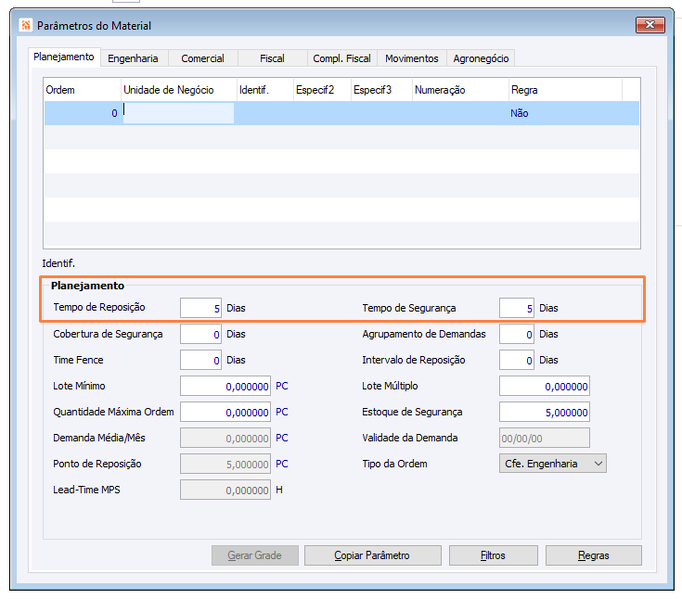Click the Tipo da Ordem label

[394, 464]
